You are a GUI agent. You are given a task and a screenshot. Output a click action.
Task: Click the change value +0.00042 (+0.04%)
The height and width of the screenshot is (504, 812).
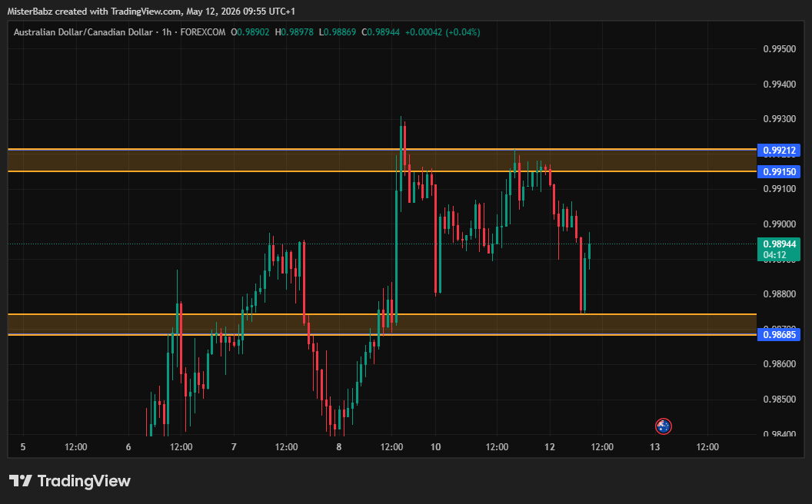442,32
